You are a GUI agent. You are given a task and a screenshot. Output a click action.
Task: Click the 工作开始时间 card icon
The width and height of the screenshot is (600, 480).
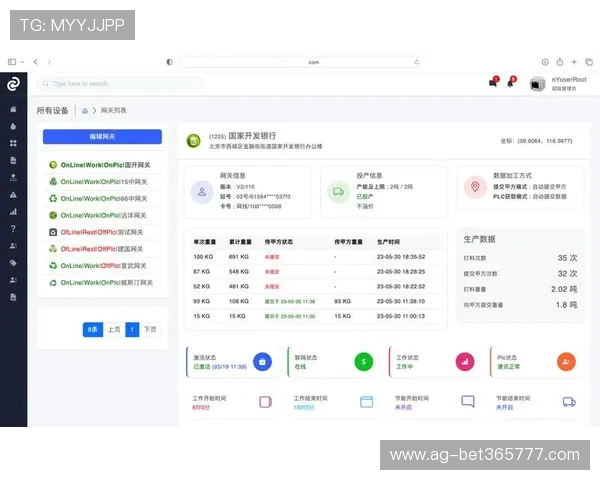(266, 402)
